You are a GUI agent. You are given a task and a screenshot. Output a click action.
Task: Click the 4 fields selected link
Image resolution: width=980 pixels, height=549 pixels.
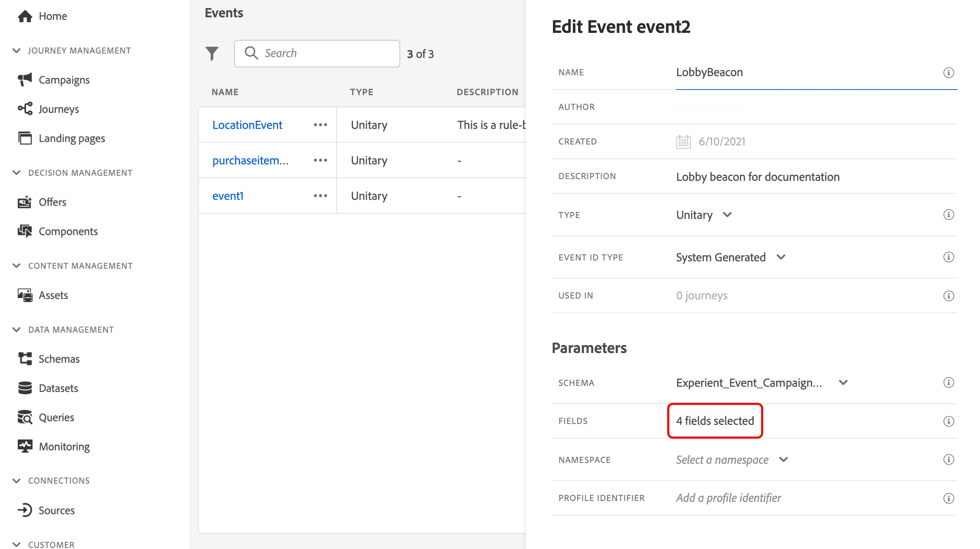point(715,421)
